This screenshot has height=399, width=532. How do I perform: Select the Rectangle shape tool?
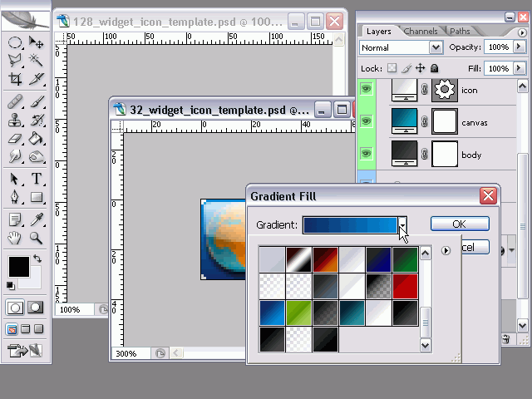36,197
